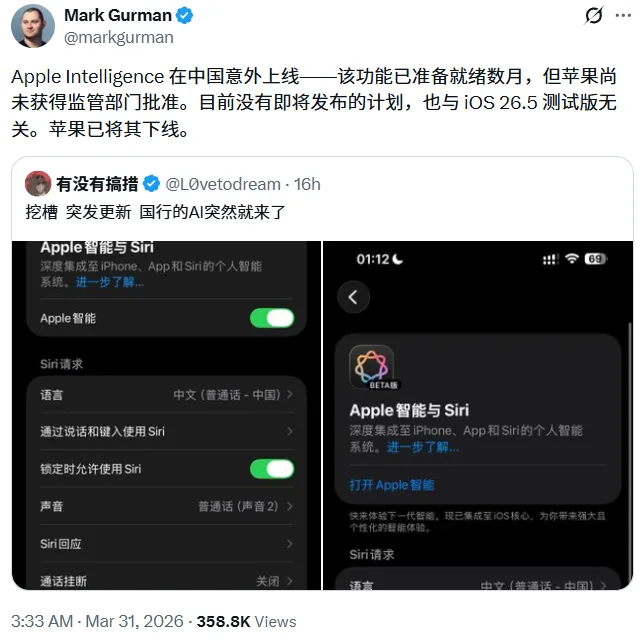Expand the 声音 voice setting chevron

click(290, 507)
